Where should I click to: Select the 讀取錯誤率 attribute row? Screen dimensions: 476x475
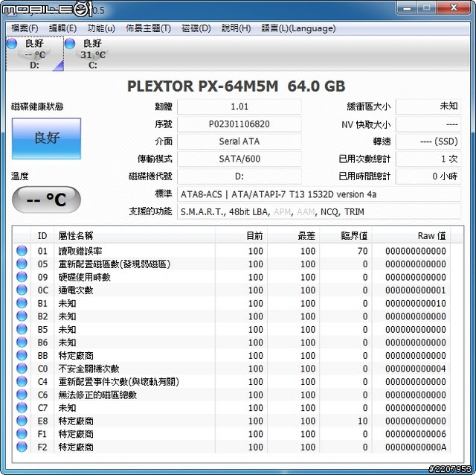pos(232,251)
